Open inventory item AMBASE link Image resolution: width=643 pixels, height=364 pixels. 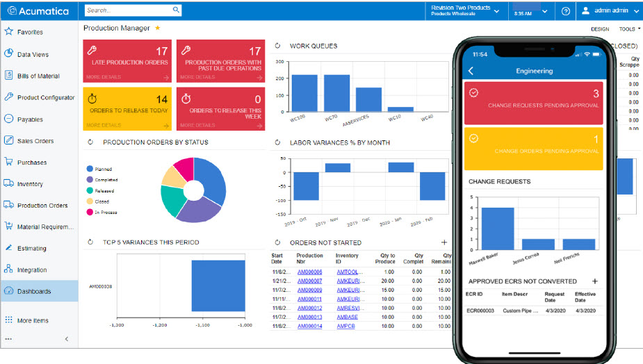348,317
